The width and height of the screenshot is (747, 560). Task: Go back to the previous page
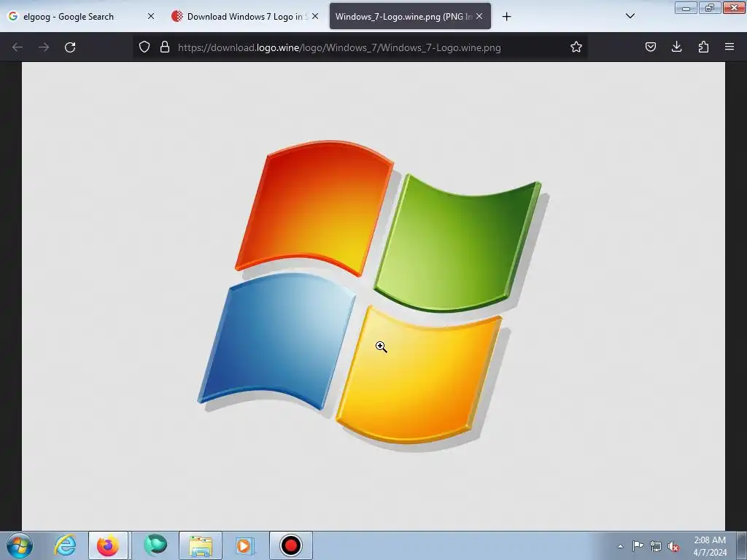pos(18,47)
